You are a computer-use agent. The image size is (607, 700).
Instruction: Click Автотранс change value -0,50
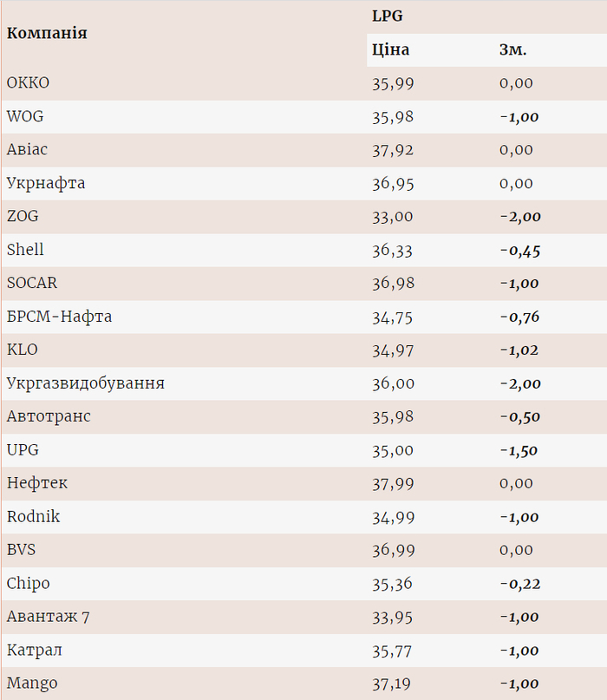tap(519, 417)
